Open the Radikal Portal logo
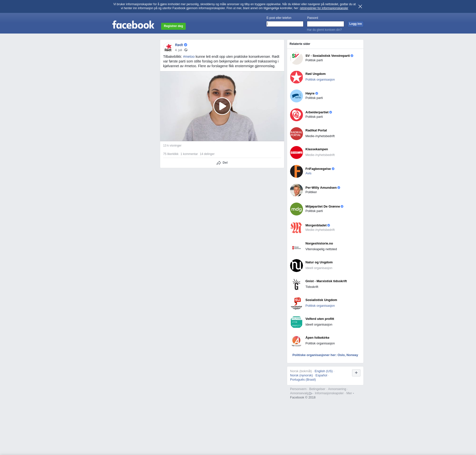476x455 pixels. (297, 134)
